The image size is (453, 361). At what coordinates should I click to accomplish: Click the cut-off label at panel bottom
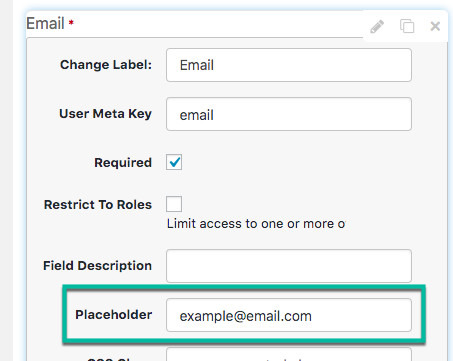110,359
